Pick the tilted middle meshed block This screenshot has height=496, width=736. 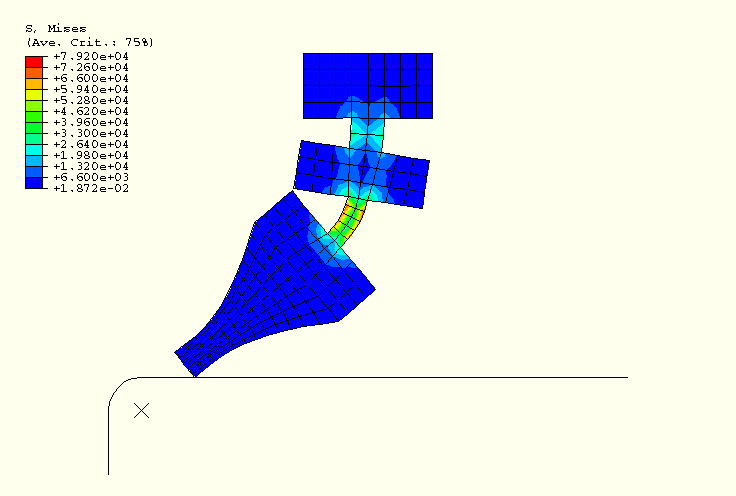pos(361,174)
